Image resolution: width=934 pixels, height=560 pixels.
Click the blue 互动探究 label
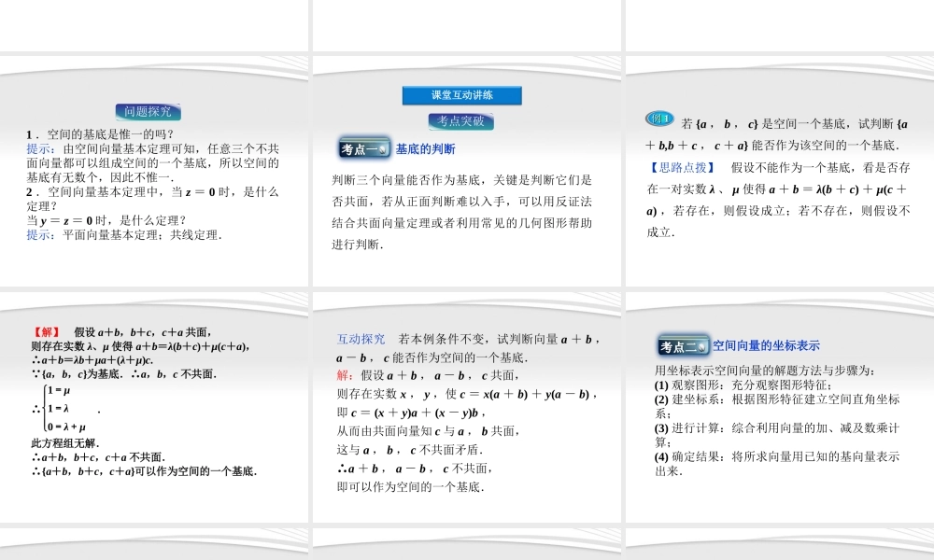[361, 339]
